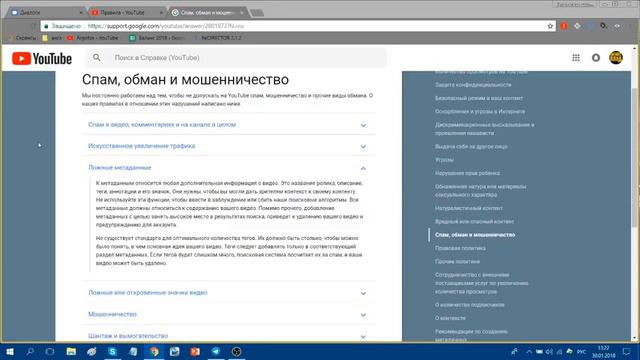
Task: Open sidebar link 'Прочие политики'
Action: 457,262
